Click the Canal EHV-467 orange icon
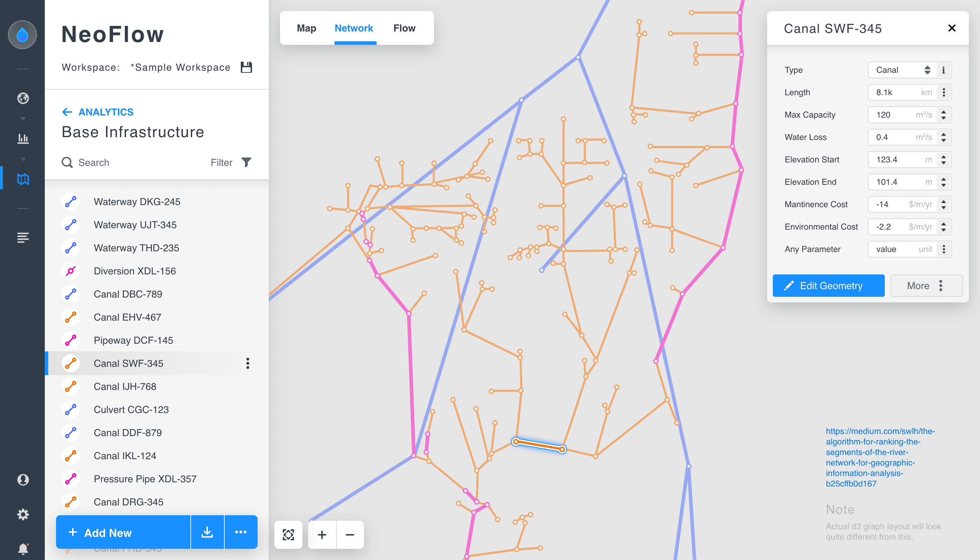Viewport: 980px width, 560px height. [x=71, y=317]
